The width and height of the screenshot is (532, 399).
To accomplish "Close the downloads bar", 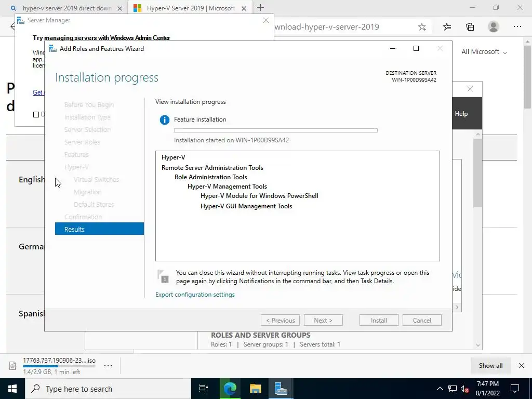I will [522, 365].
